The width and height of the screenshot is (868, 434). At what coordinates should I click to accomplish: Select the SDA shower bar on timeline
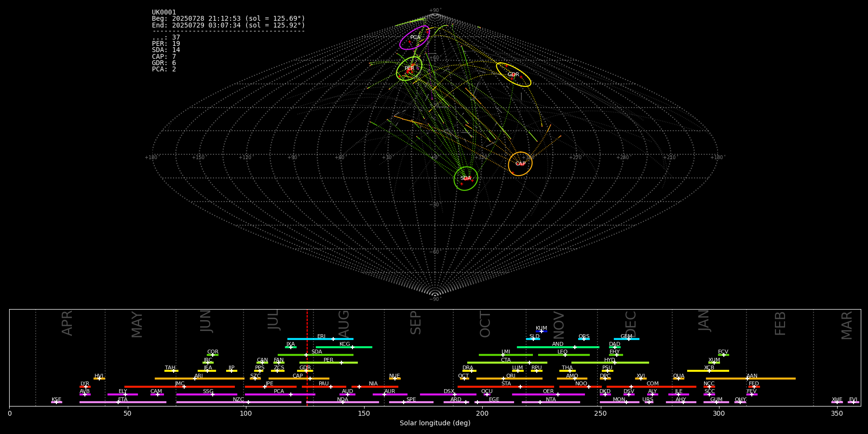pyautogui.click(x=315, y=355)
